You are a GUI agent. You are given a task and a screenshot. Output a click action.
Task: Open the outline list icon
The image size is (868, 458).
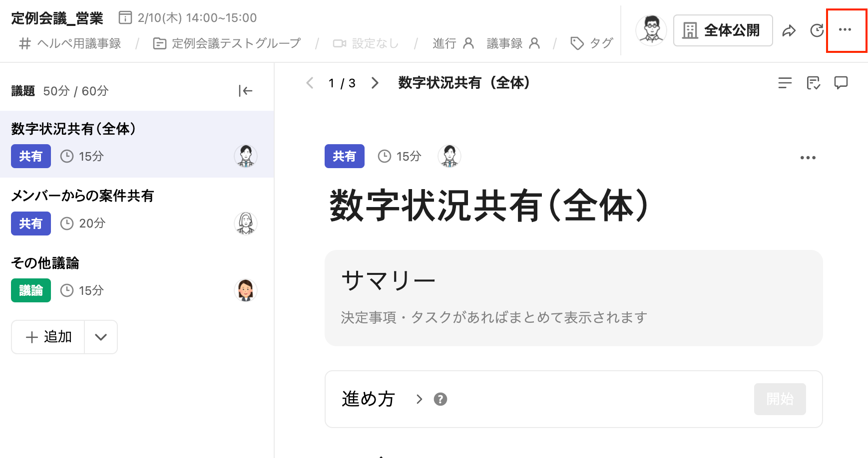[785, 82]
